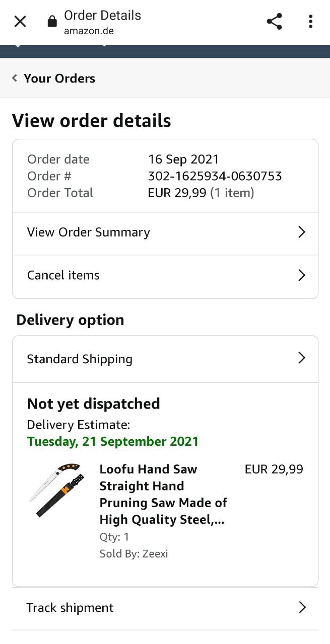The height and width of the screenshot is (644, 330).
Task: Tap the Tuesday, 21 September 2021 delivery estimate
Action: click(113, 442)
